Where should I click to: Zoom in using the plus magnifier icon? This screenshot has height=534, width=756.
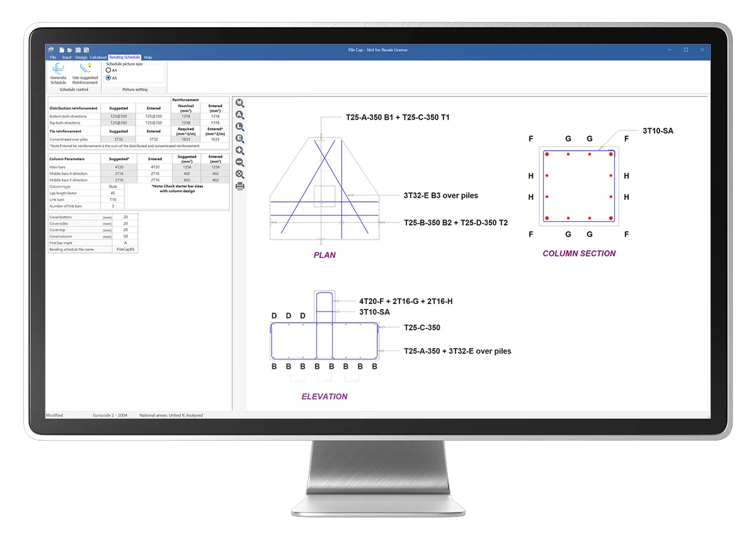tap(240, 149)
